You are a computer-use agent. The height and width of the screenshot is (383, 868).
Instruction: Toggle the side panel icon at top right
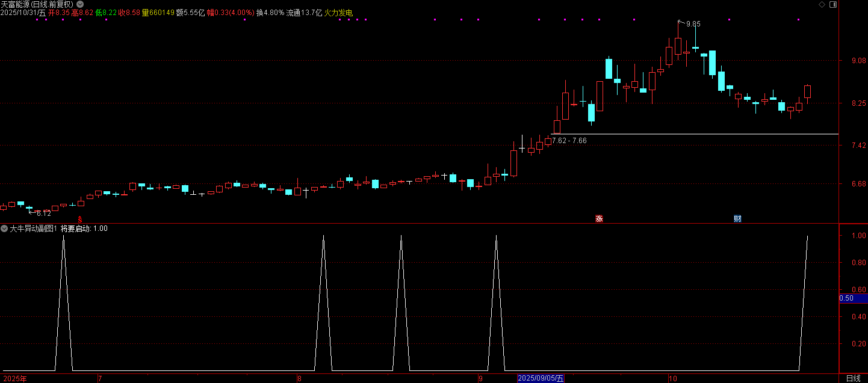click(832, 4)
